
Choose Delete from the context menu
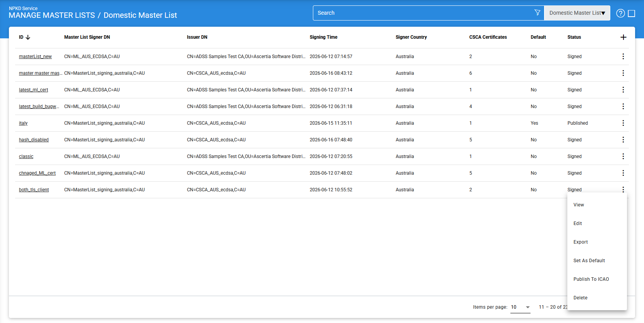tap(597, 298)
